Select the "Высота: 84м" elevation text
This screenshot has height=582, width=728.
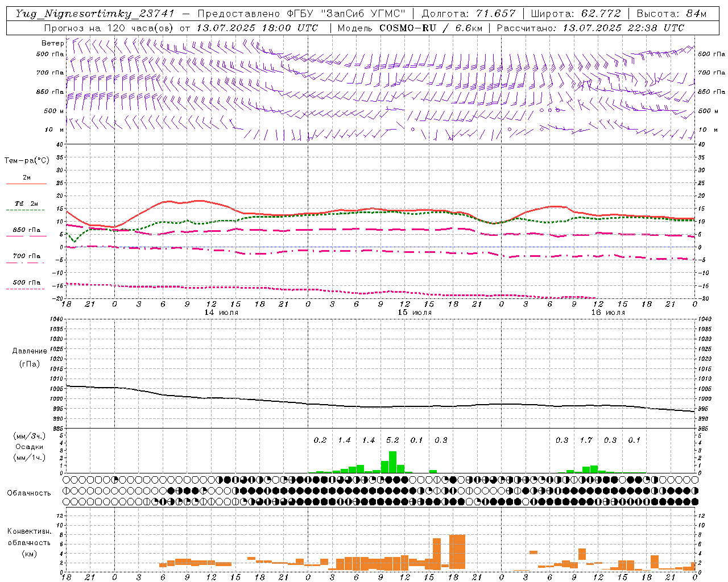[672, 14]
